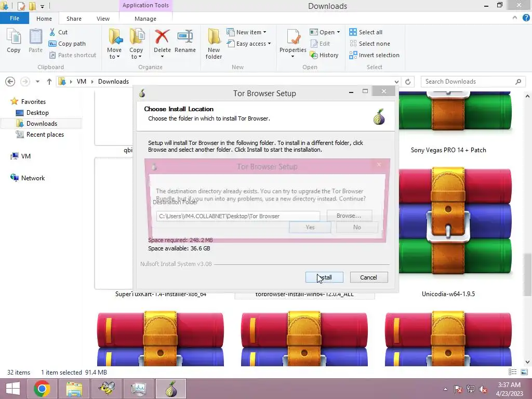
Task: Click Install in Tor Browser Setup
Action: (x=324, y=277)
